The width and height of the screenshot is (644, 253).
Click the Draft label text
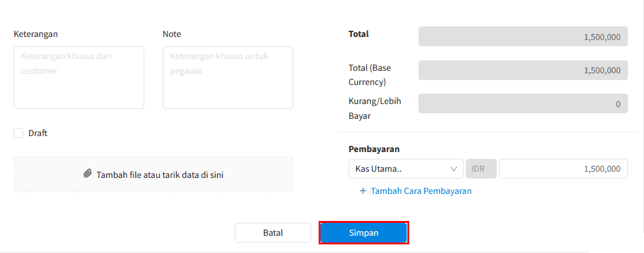click(x=38, y=133)
